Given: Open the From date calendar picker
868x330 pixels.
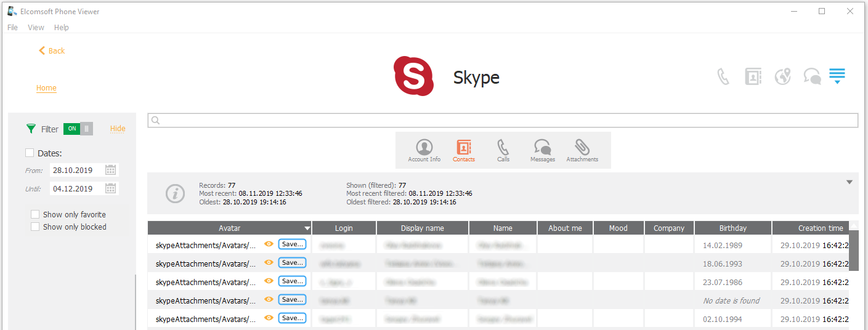Looking at the screenshot, I should coord(111,171).
